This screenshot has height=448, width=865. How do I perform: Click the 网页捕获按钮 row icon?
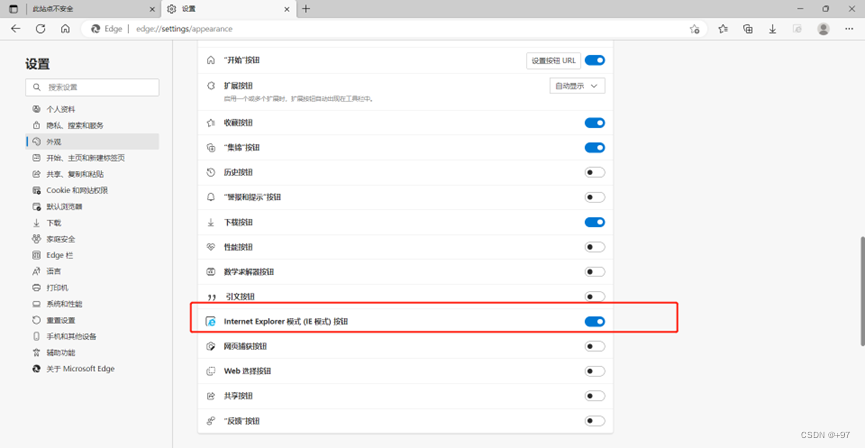click(211, 346)
